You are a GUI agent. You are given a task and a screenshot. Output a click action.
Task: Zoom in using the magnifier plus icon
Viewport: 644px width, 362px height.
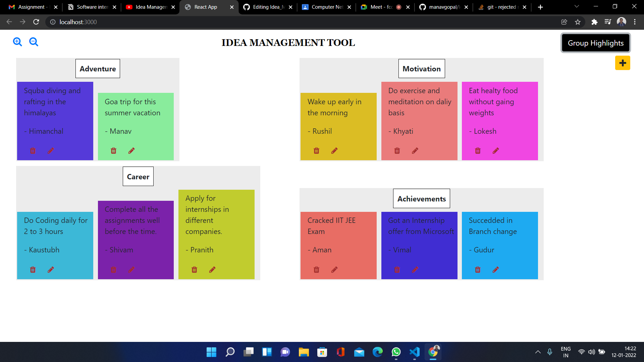17,42
